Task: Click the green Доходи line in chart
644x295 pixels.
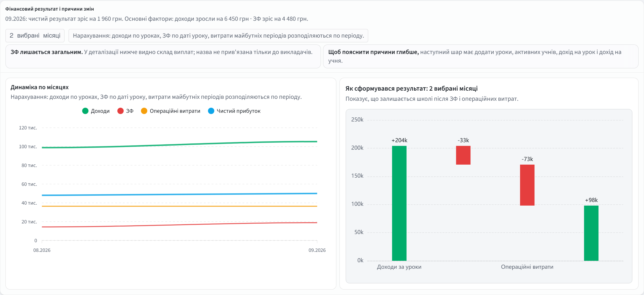Action: pos(180,145)
